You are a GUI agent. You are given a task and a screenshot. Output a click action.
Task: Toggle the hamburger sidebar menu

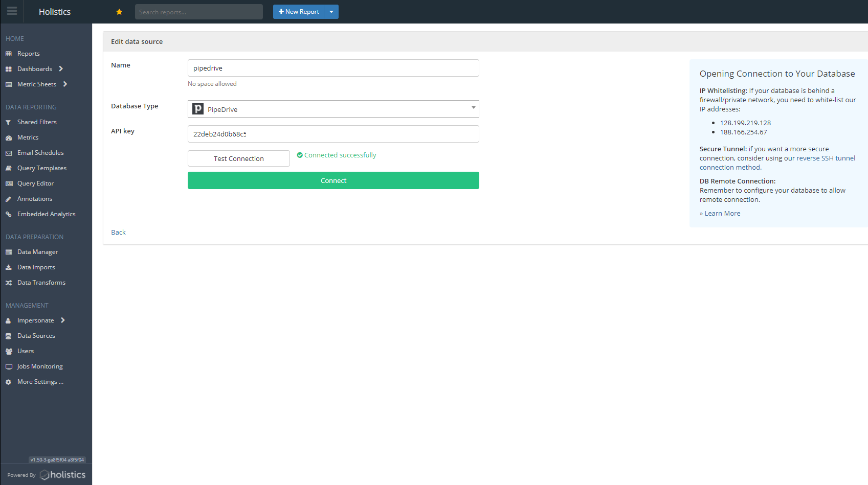click(x=12, y=11)
